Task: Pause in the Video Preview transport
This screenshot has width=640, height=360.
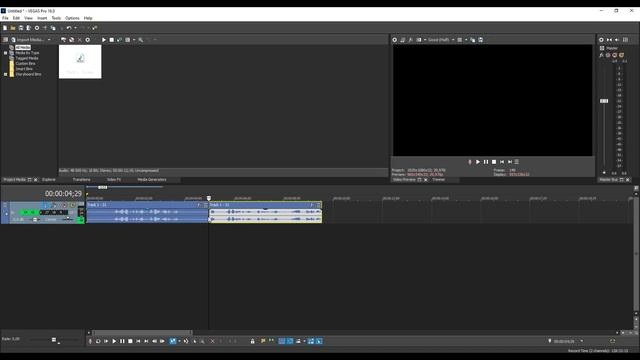Action: tap(486, 162)
